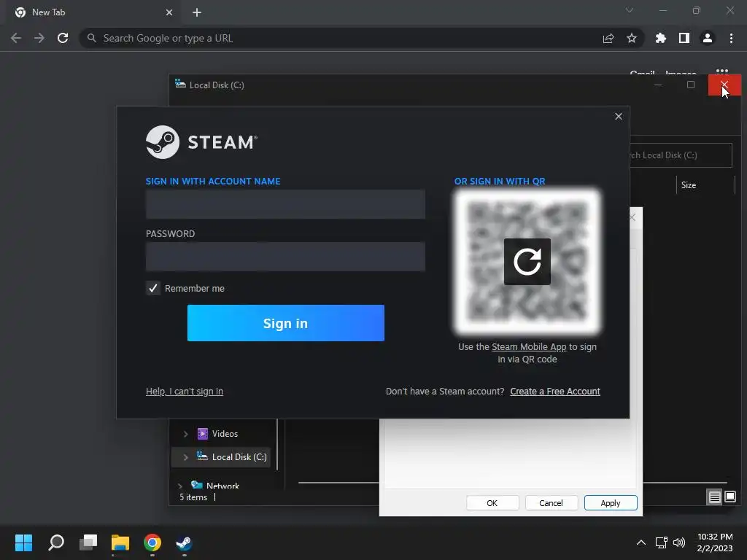The height and width of the screenshot is (560, 747).
Task: Open Windows Search from taskbar
Action: [x=56, y=542]
